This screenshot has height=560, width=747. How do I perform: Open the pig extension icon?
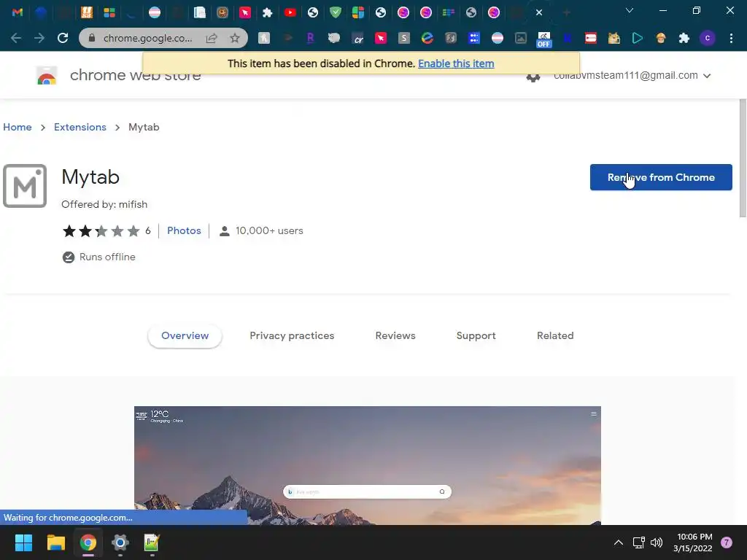pyautogui.click(x=334, y=38)
